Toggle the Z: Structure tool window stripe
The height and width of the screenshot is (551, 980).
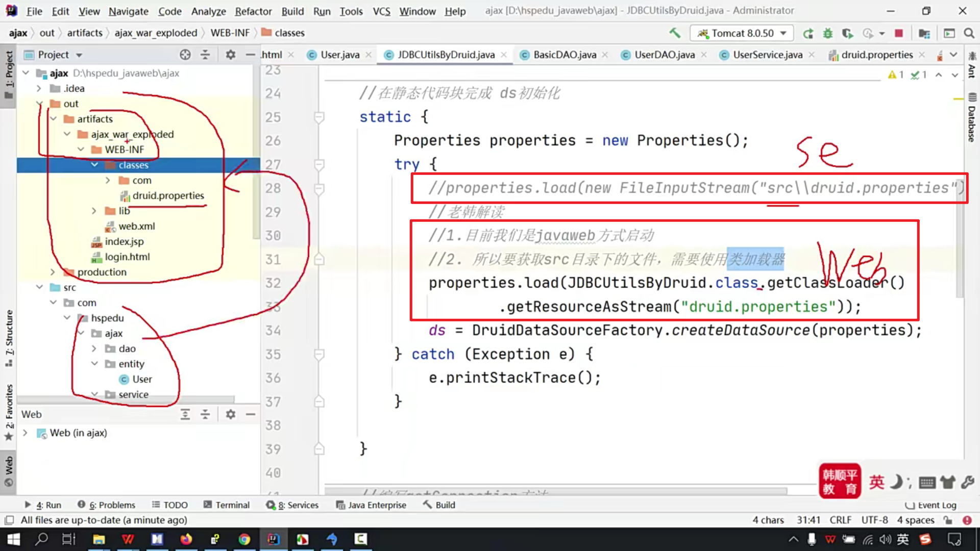9,338
